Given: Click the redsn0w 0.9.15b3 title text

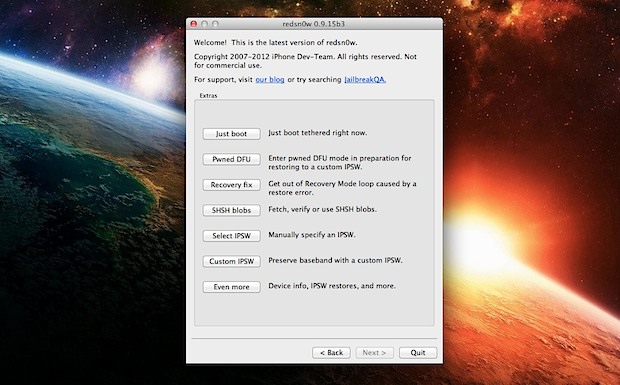Looking at the screenshot, I should click(x=314, y=24).
